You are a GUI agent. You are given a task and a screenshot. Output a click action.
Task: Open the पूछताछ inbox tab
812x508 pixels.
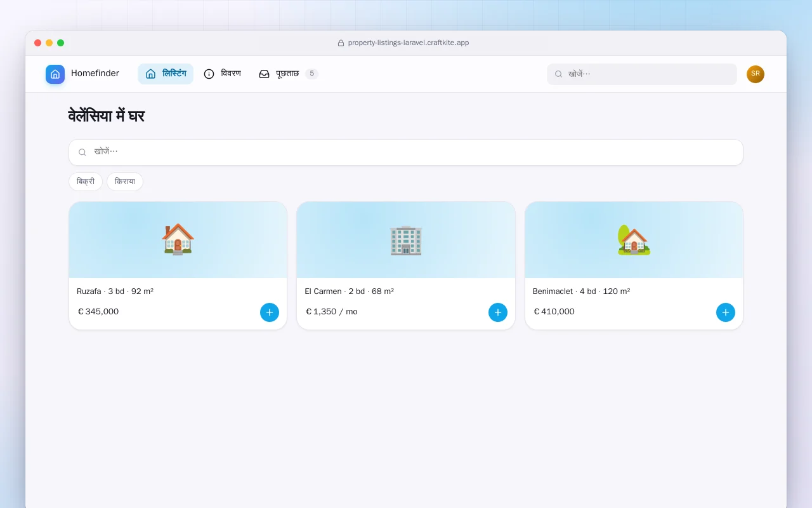coord(288,74)
